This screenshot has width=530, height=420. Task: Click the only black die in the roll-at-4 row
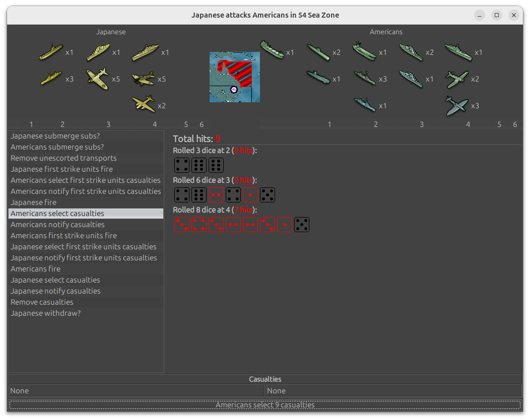[x=301, y=225]
